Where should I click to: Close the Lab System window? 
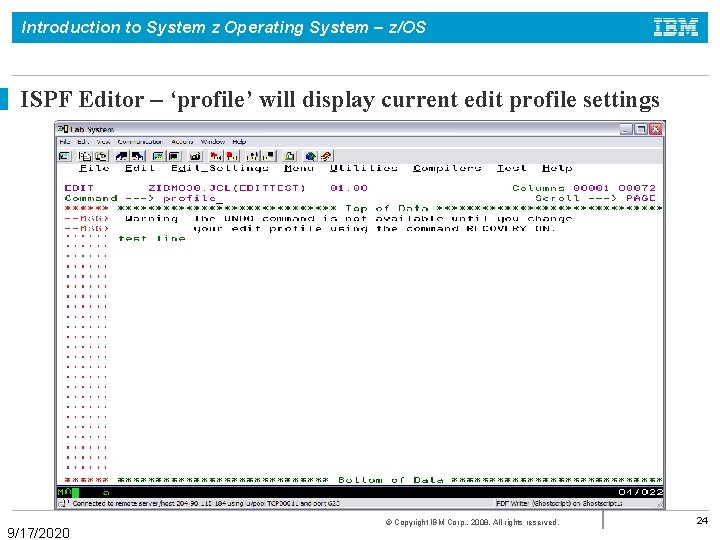655,129
